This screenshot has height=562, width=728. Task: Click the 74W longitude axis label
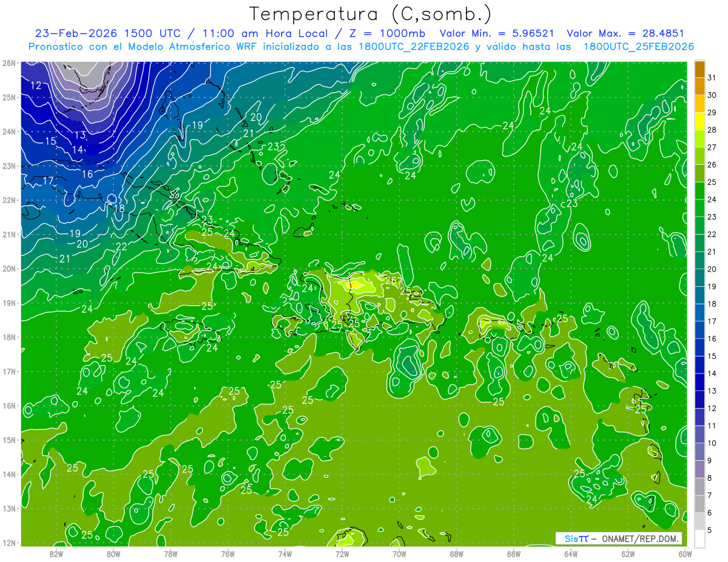[285, 554]
